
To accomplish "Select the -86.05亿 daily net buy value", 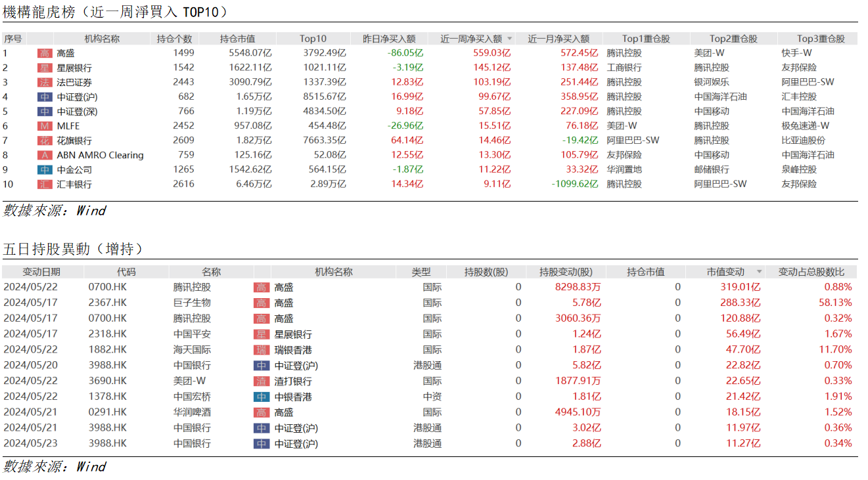I will click(405, 53).
